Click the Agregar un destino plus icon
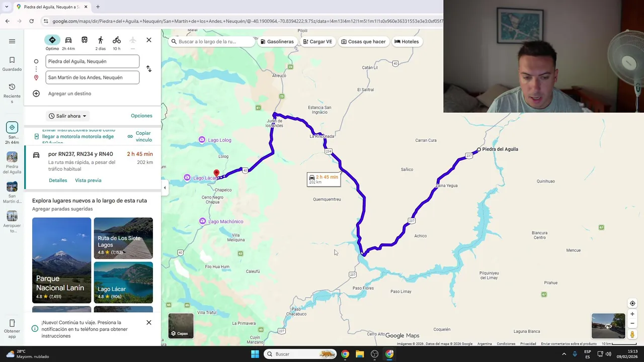644x362 pixels. click(36, 94)
